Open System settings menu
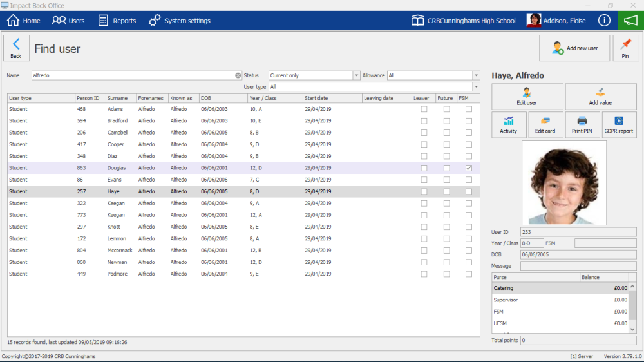The image size is (644, 362). 180,21
